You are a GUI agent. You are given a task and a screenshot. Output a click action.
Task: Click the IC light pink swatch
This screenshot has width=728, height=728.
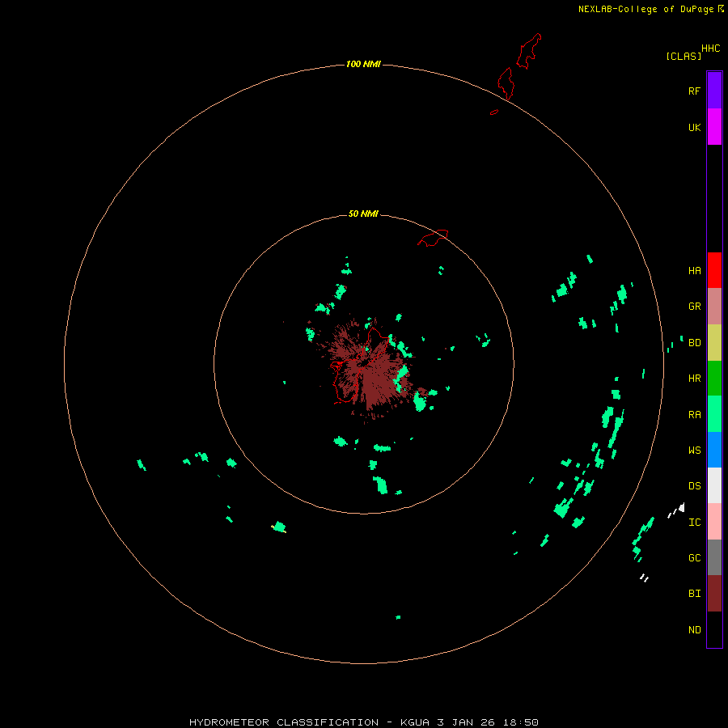coord(714,522)
